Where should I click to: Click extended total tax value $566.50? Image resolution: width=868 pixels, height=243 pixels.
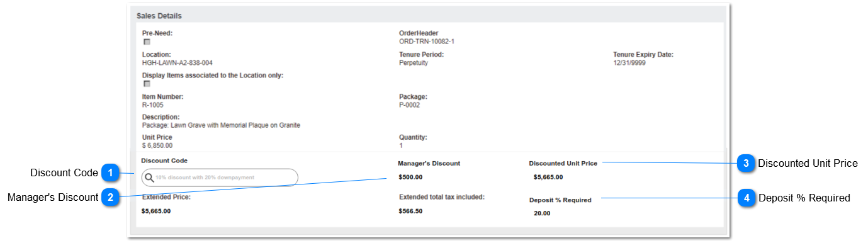(410, 211)
